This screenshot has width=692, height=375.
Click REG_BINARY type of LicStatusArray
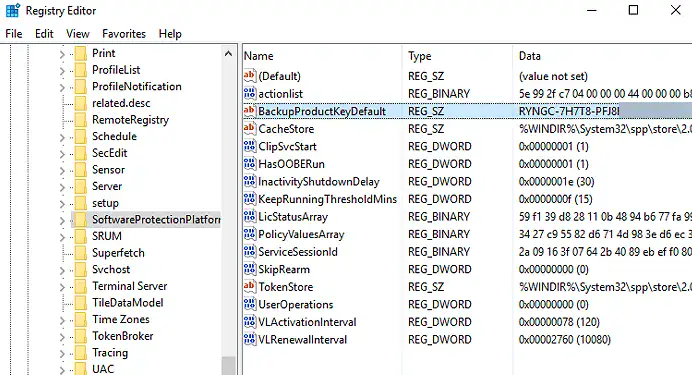pos(439,217)
